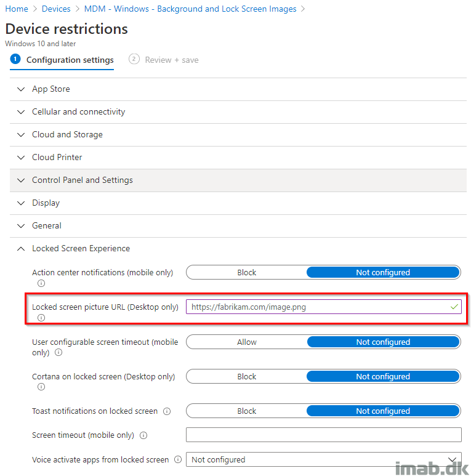The width and height of the screenshot is (471, 476).
Task: Set Cortana on locked screen to Block
Action: coord(247,376)
